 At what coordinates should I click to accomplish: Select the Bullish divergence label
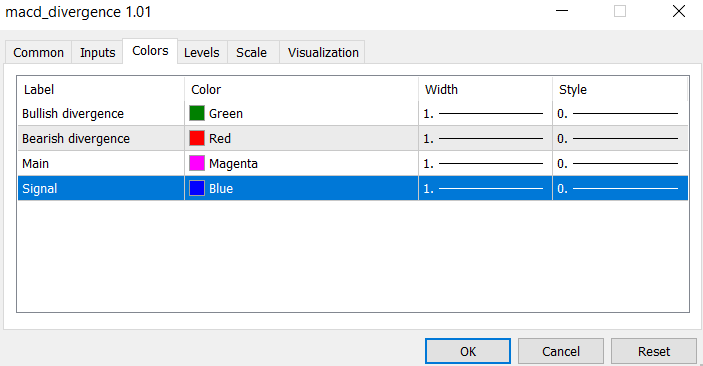(73, 114)
